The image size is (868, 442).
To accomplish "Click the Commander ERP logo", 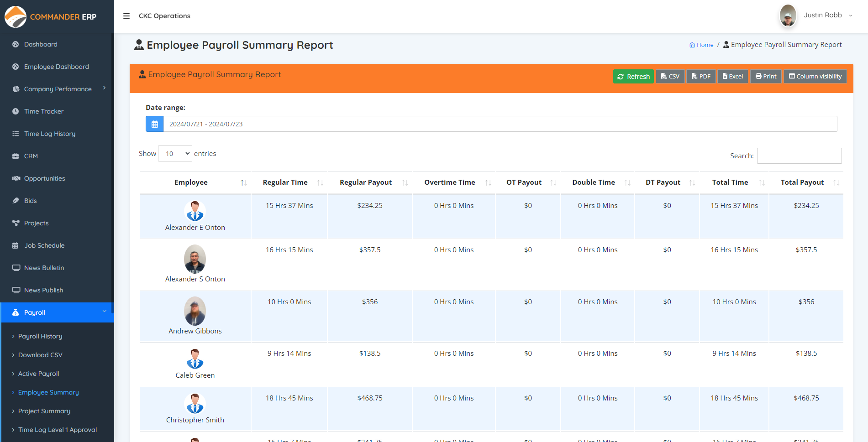I will (51, 17).
